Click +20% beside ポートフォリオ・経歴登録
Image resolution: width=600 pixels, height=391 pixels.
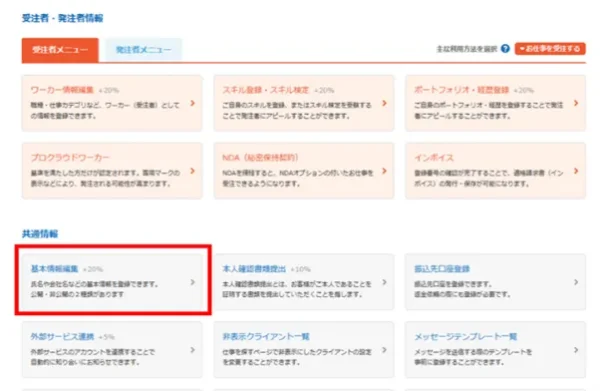(523, 90)
